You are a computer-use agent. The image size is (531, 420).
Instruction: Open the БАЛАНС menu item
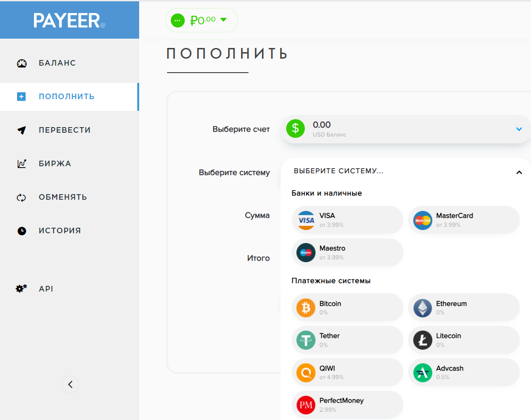coord(69,63)
